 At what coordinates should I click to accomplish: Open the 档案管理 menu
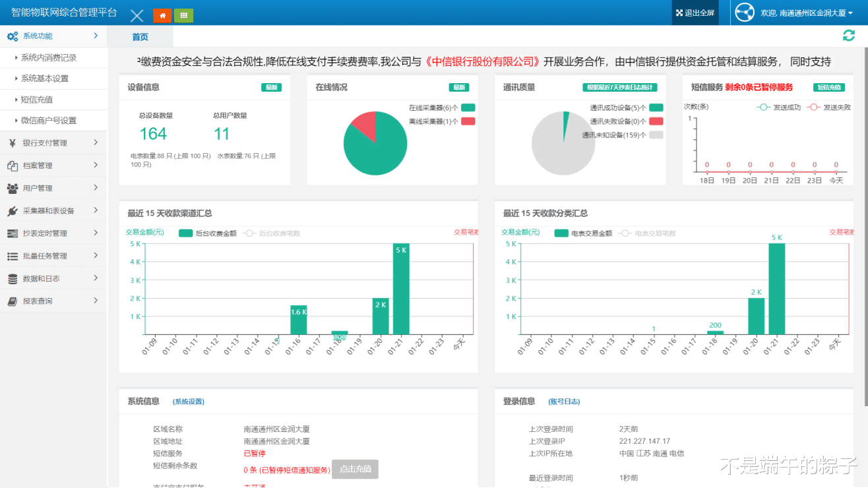pyautogui.click(x=53, y=166)
